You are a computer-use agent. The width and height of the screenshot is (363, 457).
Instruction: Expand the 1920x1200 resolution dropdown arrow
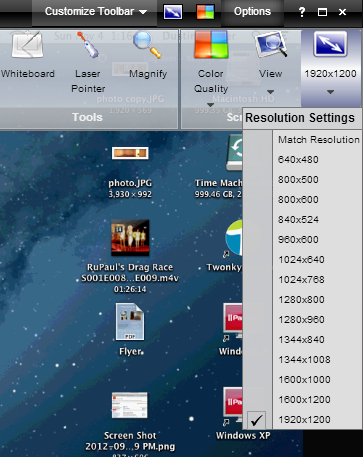point(330,92)
